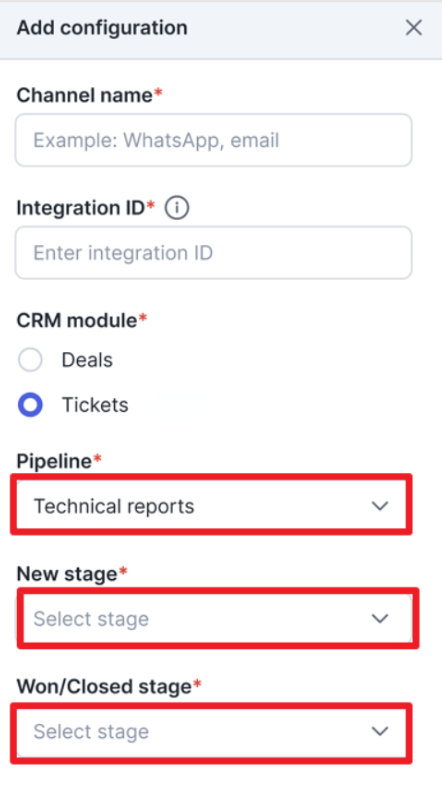Click the chevron arrow in Pipeline field
This screenshot has width=442, height=802.
[380, 506]
